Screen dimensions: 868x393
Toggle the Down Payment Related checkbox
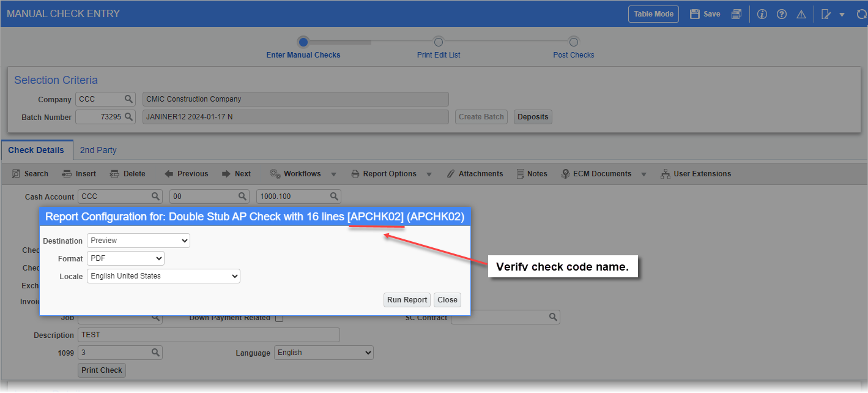pyautogui.click(x=280, y=317)
